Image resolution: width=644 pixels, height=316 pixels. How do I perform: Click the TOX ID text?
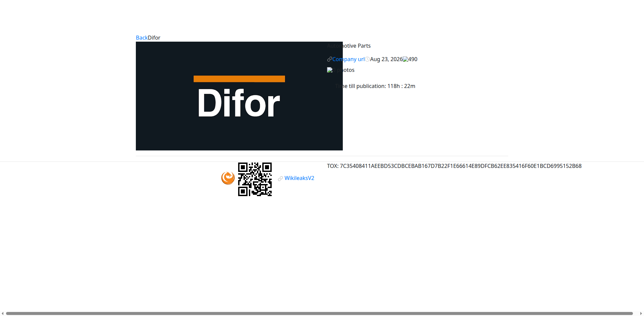pyautogui.click(x=454, y=166)
